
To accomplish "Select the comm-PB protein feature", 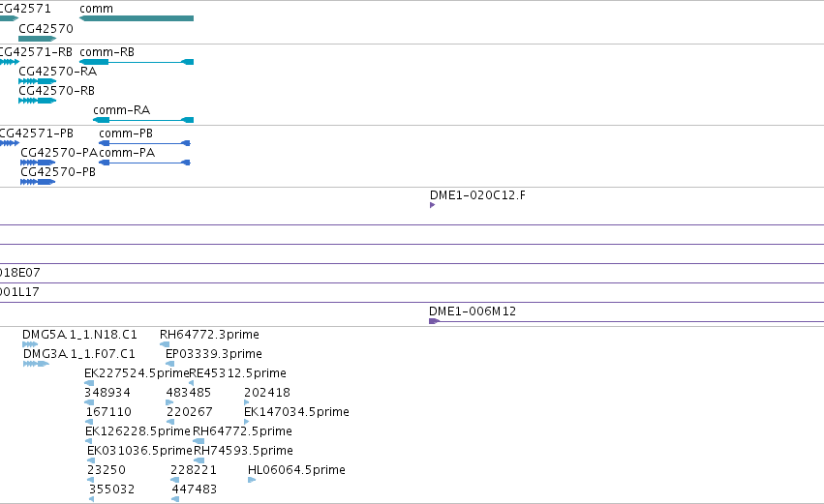I will coord(144,143).
